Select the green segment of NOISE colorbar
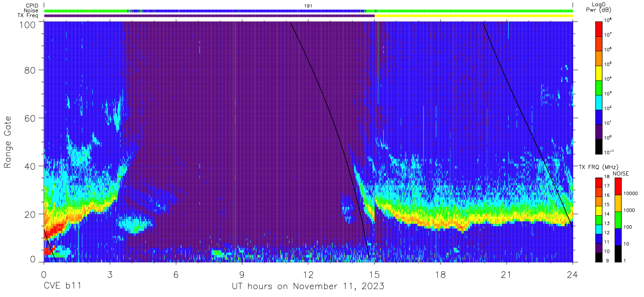Screen dimensions: 644x297 tap(617, 220)
